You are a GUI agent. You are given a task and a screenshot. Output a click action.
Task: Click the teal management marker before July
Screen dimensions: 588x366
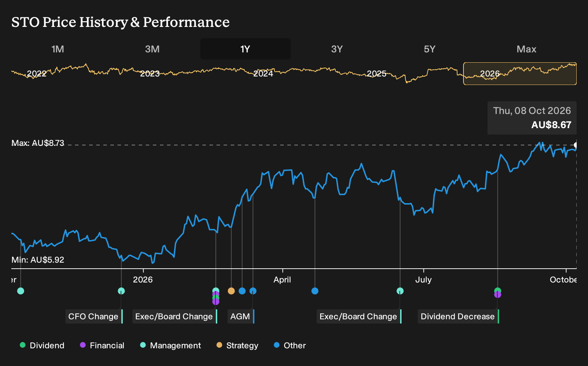tap(400, 291)
